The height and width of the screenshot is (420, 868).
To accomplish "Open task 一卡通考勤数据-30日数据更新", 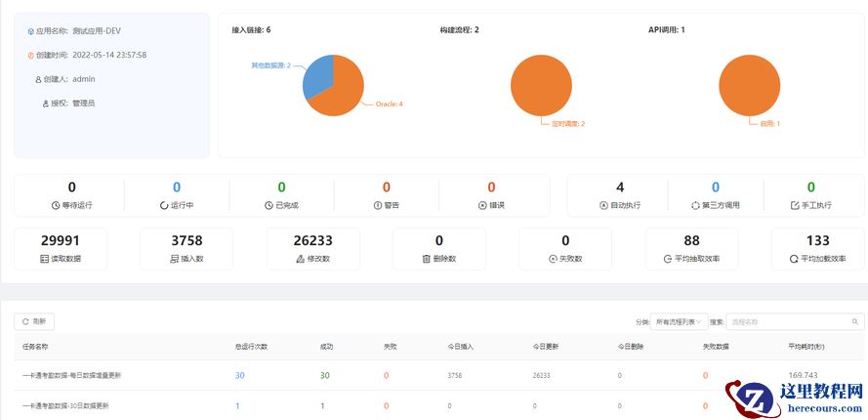I will (x=65, y=406).
